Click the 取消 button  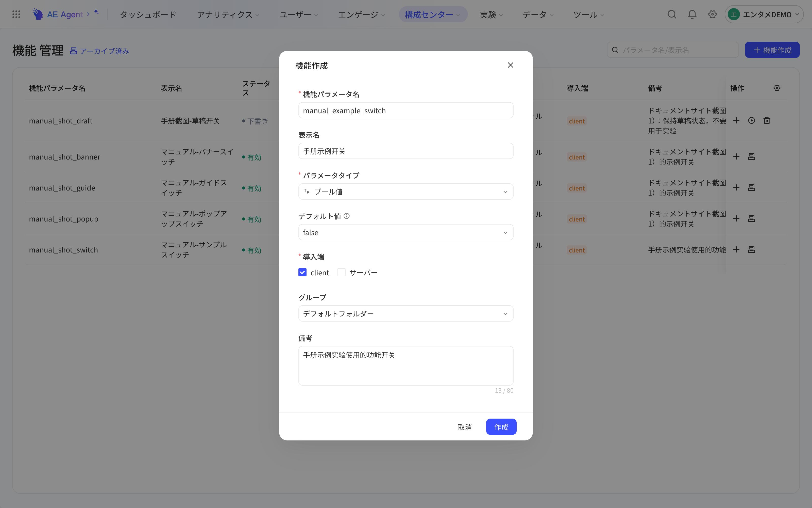coord(465,427)
